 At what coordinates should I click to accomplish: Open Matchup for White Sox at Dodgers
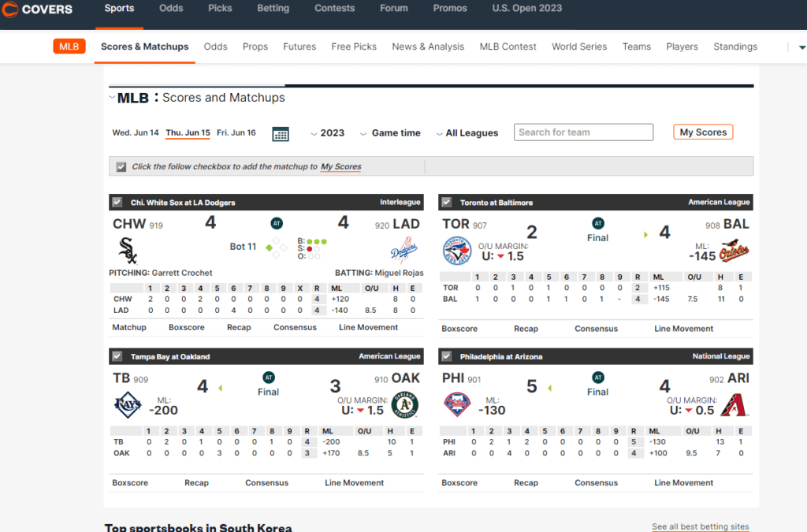click(x=129, y=327)
